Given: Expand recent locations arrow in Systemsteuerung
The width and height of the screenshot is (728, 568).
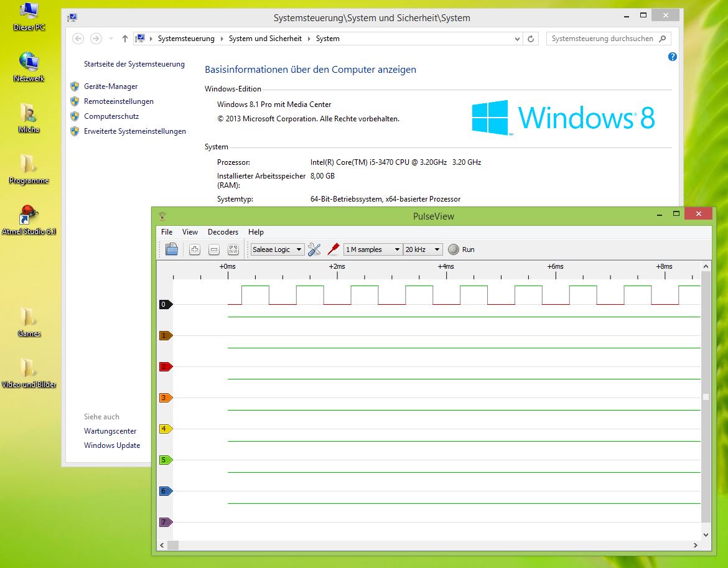Looking at the screenshot, I should [111, 39].
